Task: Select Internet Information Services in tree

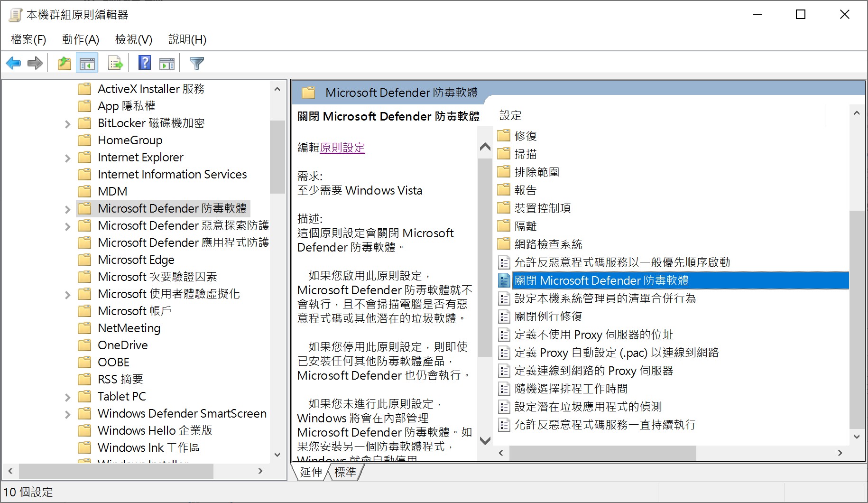Action: [172, 174]
